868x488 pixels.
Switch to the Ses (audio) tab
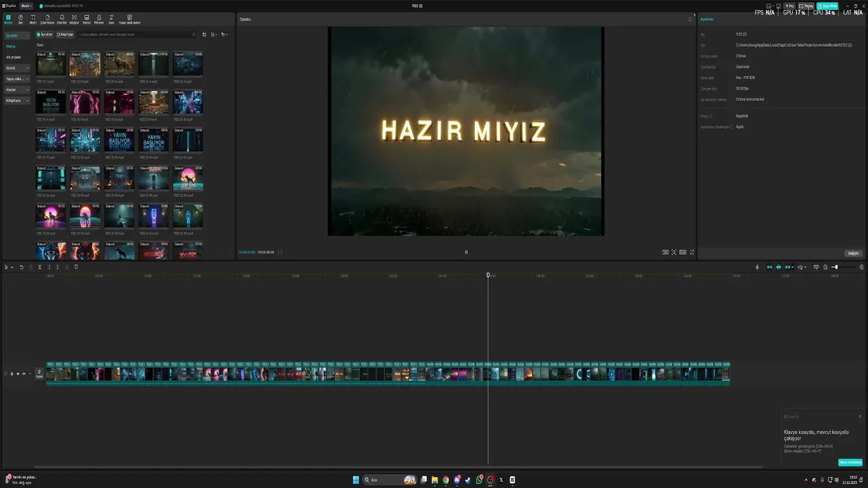tap(20, 19)
